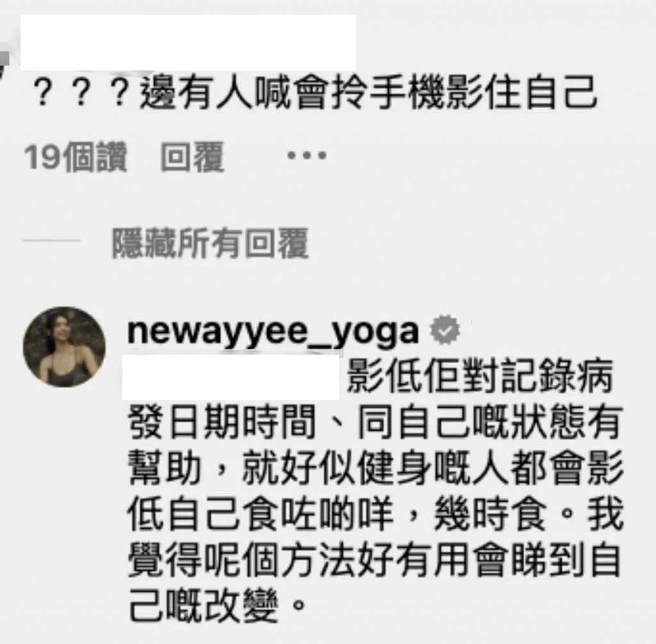Screen dimensions: 656x644
Task: Open the newayyee_yoga profile picture
Action: click(64, 347)
